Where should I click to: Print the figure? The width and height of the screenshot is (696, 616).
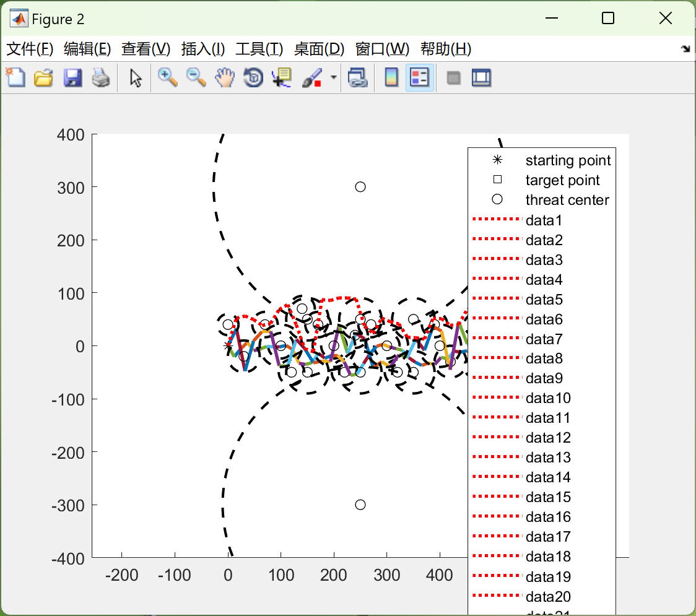click(101, 77)
